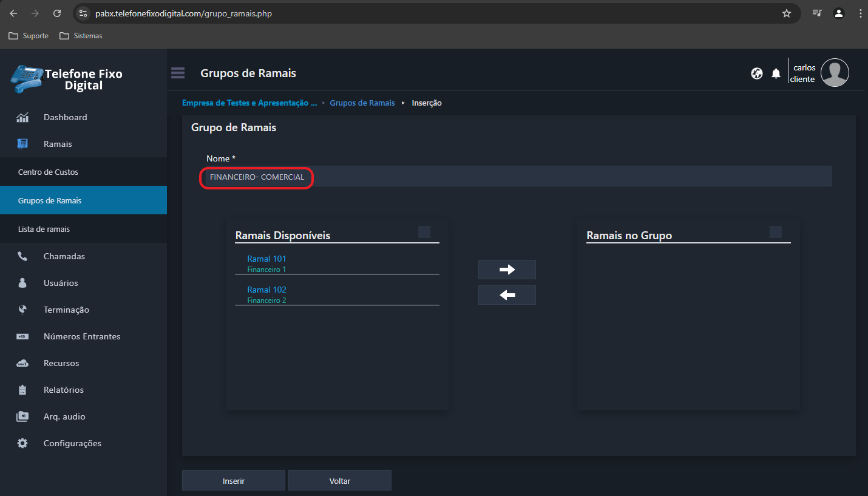Viewport: 868px width, 496px height.
Task: Click the Configurações gear icon
Action: pyautogui.click(x=22, y=444)
